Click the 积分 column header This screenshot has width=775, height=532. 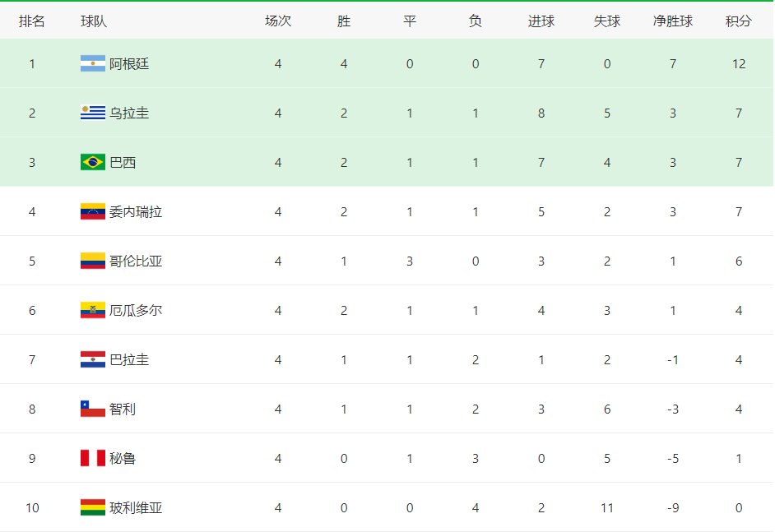739,21
